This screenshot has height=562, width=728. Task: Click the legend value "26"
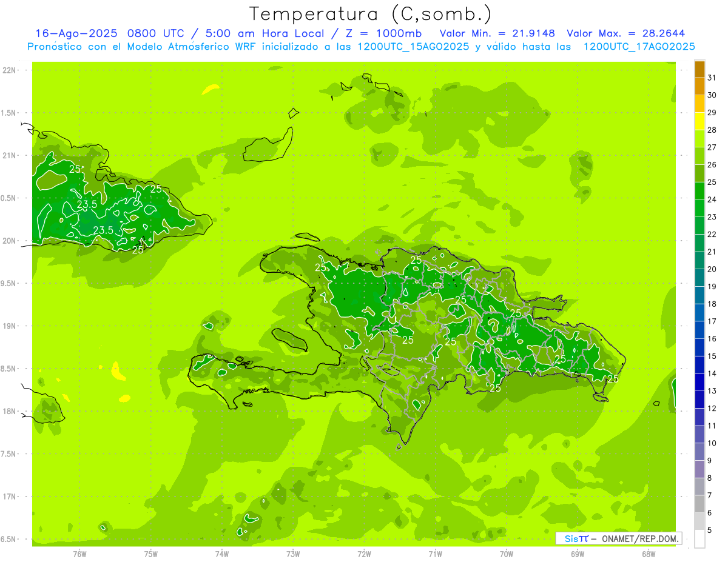coord(712,165)
